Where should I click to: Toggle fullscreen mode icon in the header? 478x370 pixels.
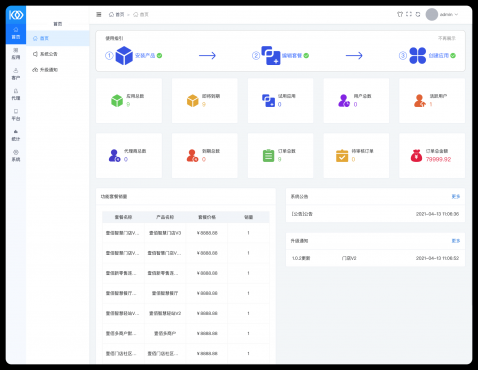[409, 14]
